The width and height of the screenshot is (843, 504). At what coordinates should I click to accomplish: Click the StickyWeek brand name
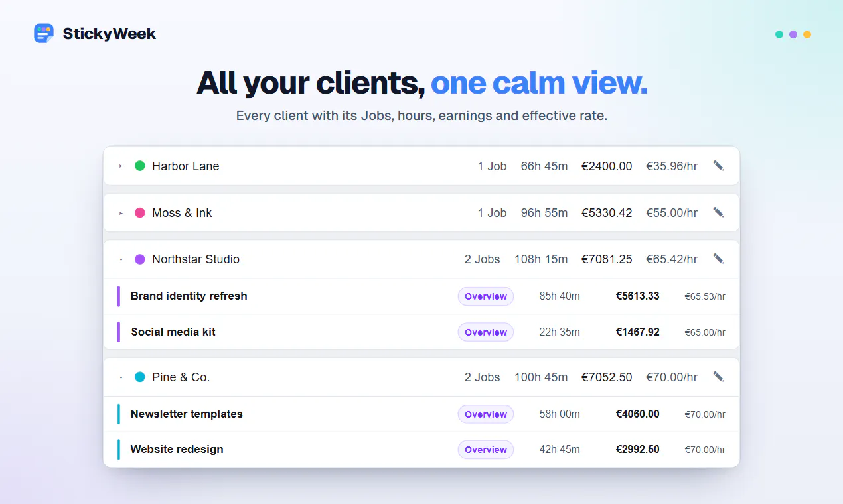point(110,34)
